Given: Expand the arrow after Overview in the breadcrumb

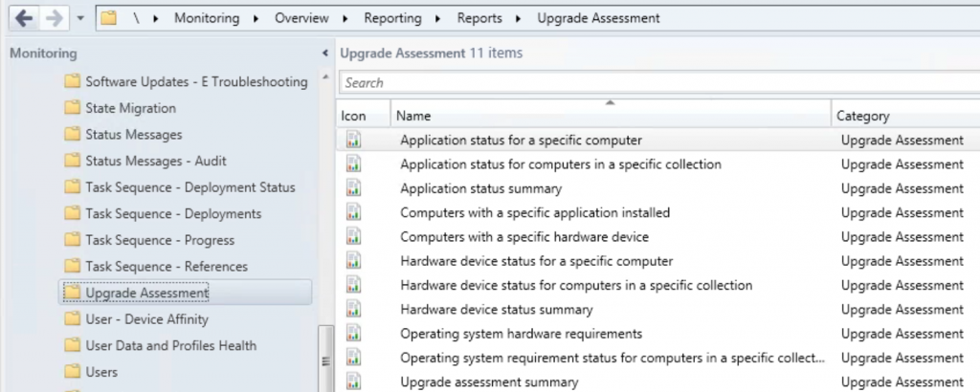Looking at the screenshot, I should click(345, 19).
